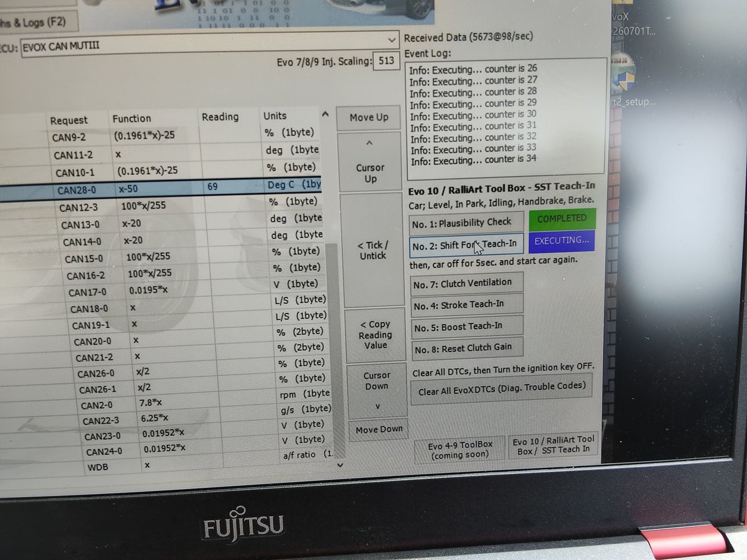Select the CAN18-0 request cell
Image resolution: width=747 pixels, height=560 pixels.
[x=89, y=309]
